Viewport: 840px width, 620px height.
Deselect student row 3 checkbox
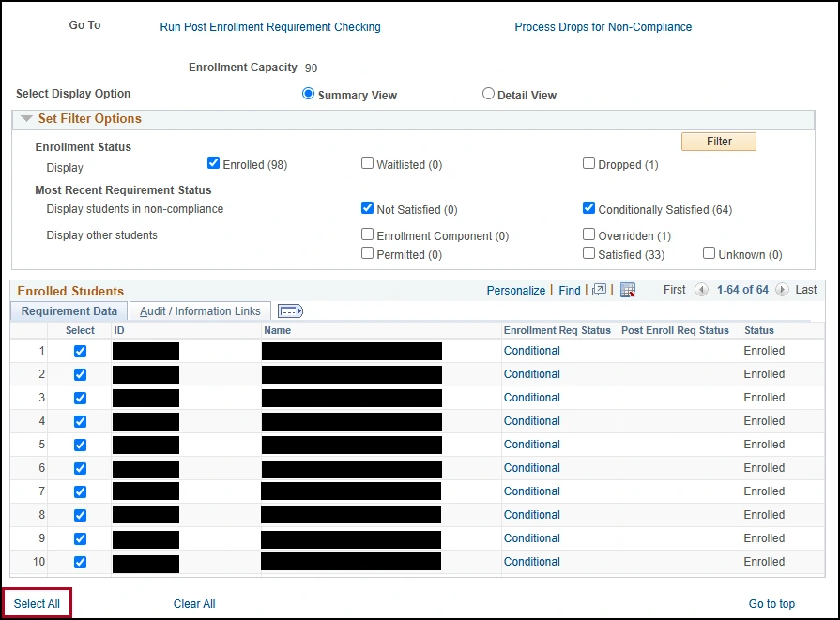[80, 399]
